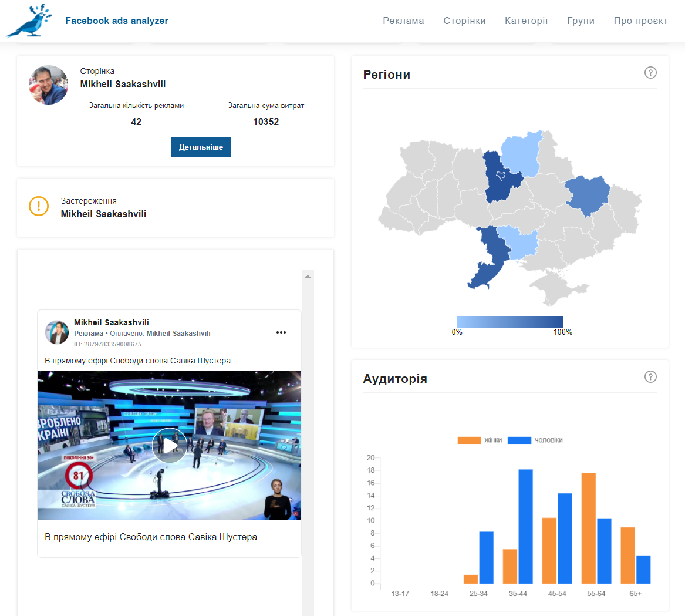Open the Facebook ads analyzer home link
Viewport: 685px width, 616px height.
tap(117, 21)
